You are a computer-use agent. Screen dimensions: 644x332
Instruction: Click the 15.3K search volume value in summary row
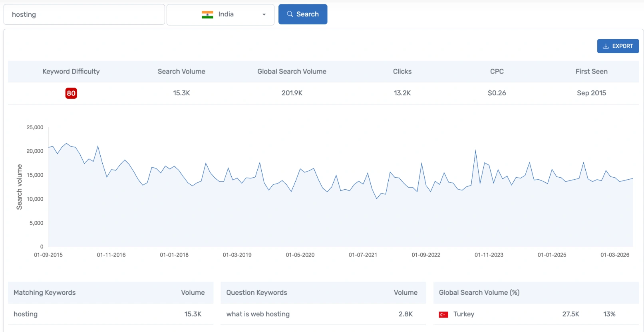pos(181,93)
